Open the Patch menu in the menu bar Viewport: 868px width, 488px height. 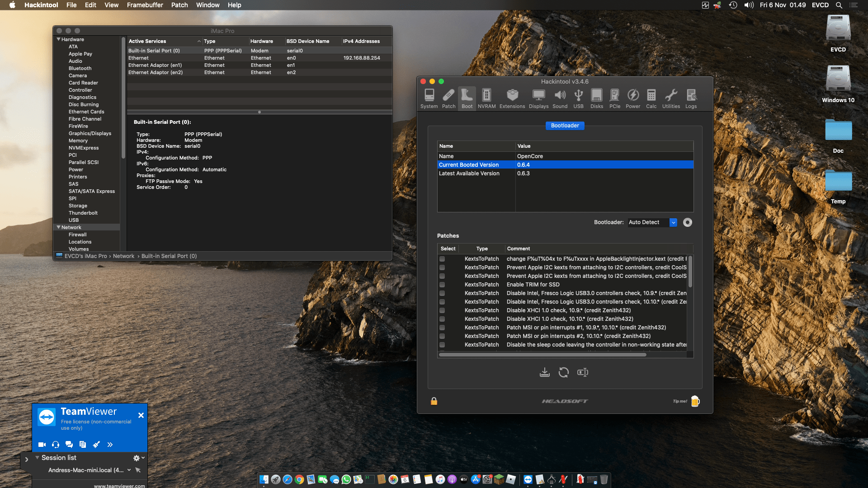[179, 5]
